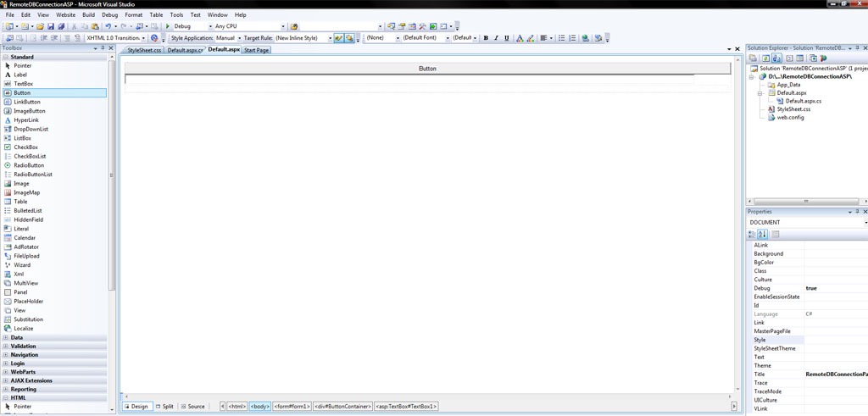Click the Unordered List bullets icon
Screen dimensions: 868x416
coord(561,38)
